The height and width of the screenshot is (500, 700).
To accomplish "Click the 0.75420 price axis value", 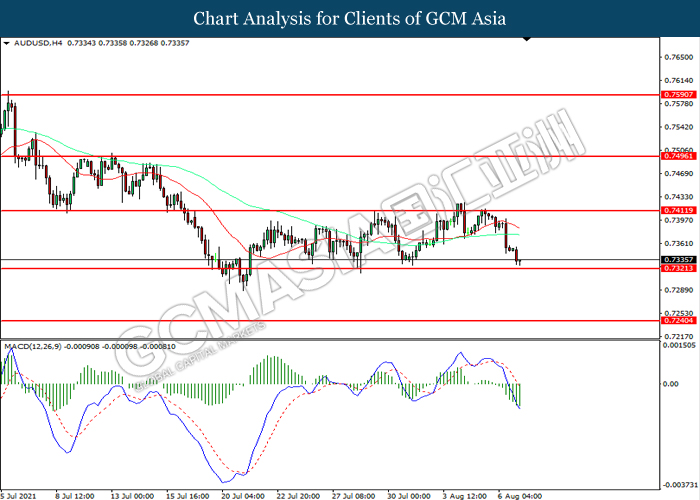I will (x=679, y=127).
